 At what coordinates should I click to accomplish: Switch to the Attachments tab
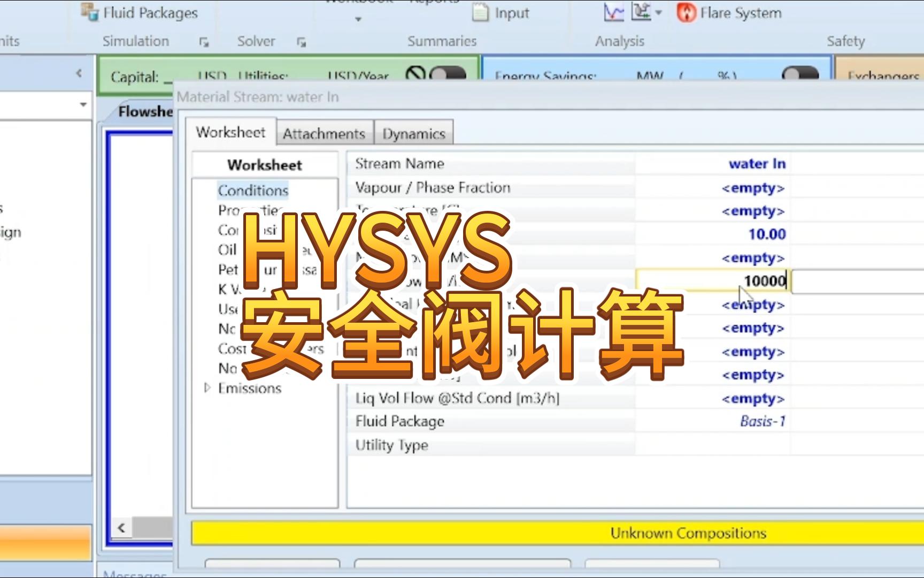324,133
